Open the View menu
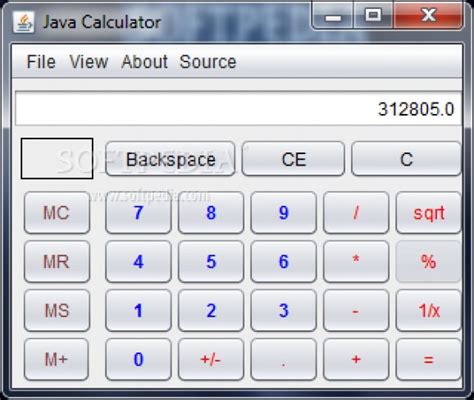 [89, 62]
